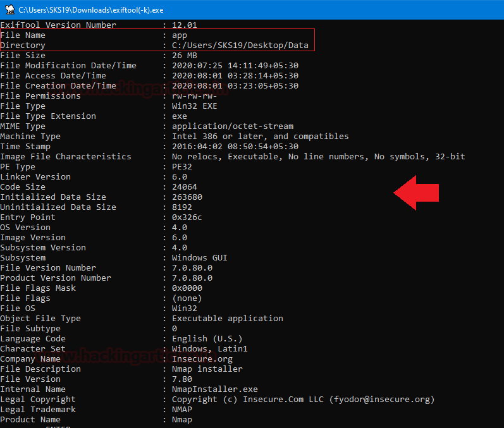Image resolution: width=504 pixels, height=428 pixels.
Task: Click the File Flags value '(none)'
Action: (x=187, y=298)
